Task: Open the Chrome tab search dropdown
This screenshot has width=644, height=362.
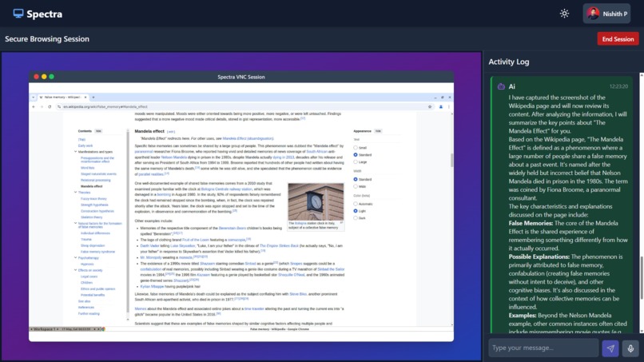Action: [x=34, y=97]
